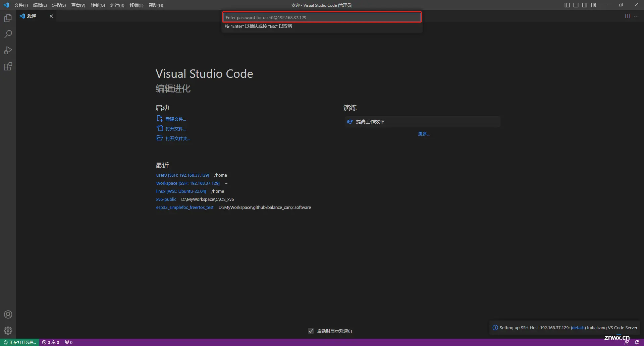Open the 选择(S) menu
This screenshot has width=644, height=346.
point(59,5)
